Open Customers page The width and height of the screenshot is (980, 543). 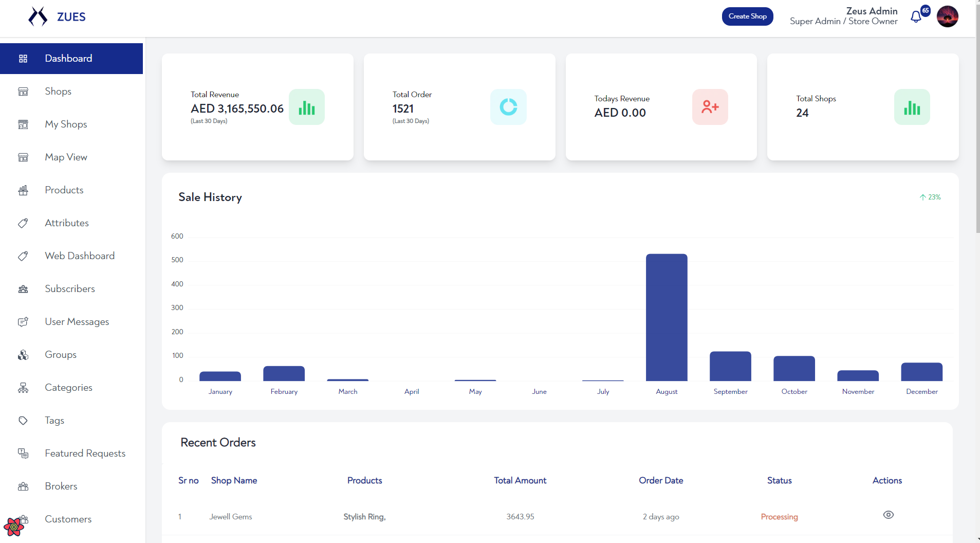pyautogui.click(x=71, y=519)
